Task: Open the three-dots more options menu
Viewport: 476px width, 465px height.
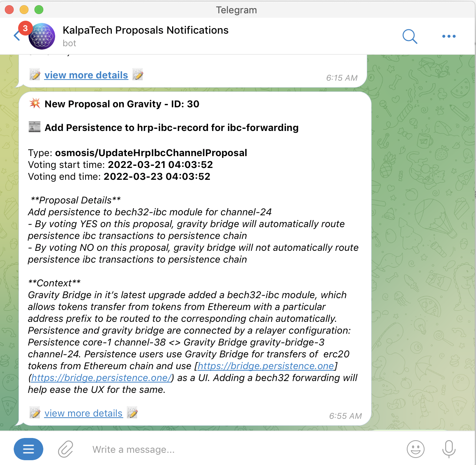Action: pos(449,36)
